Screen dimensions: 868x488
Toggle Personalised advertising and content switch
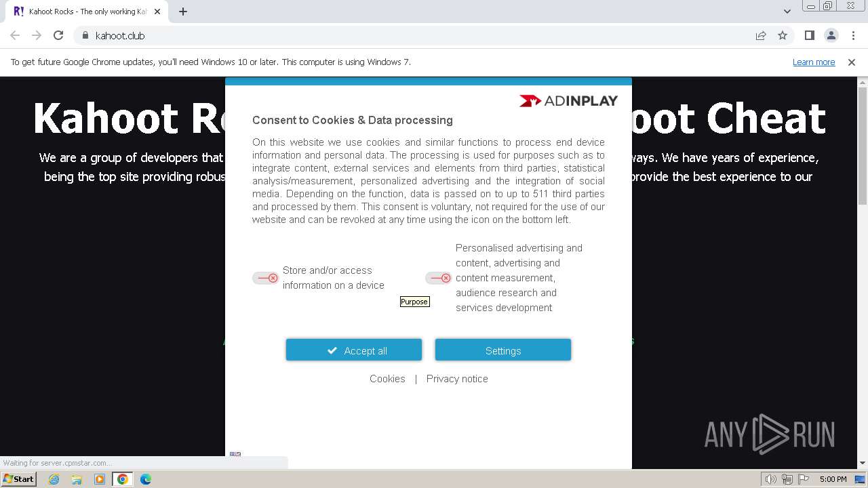(438, 278)
